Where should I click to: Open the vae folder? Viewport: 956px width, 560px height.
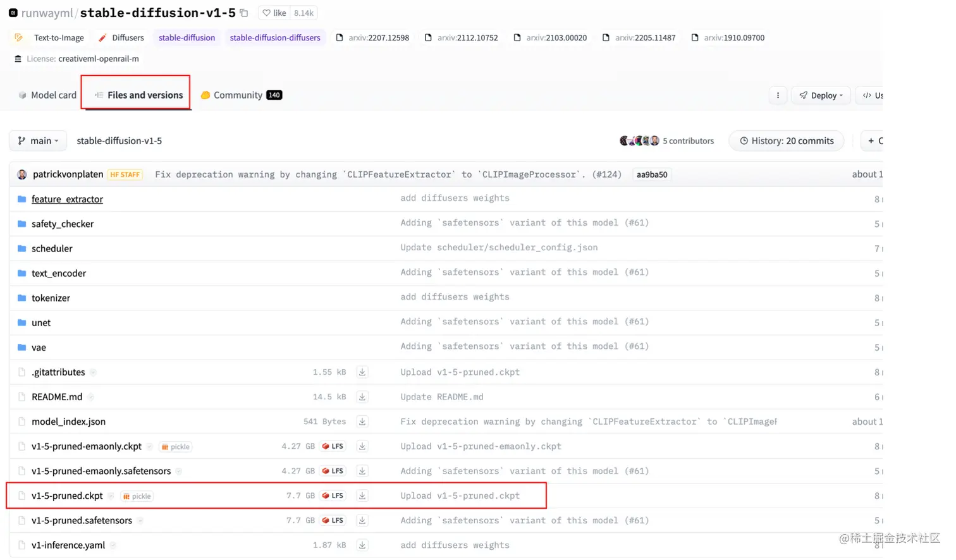pos(39,347)
